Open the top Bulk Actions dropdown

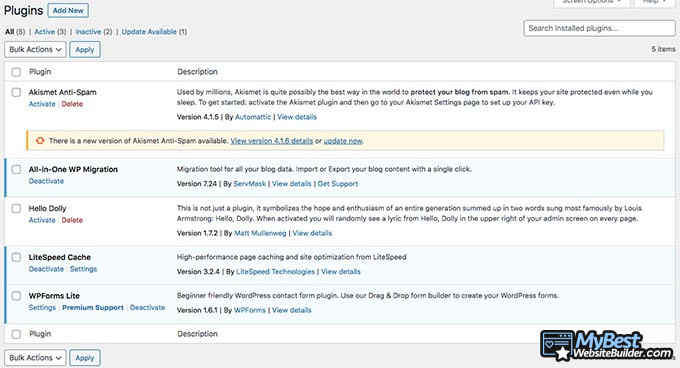pos(35,49)
